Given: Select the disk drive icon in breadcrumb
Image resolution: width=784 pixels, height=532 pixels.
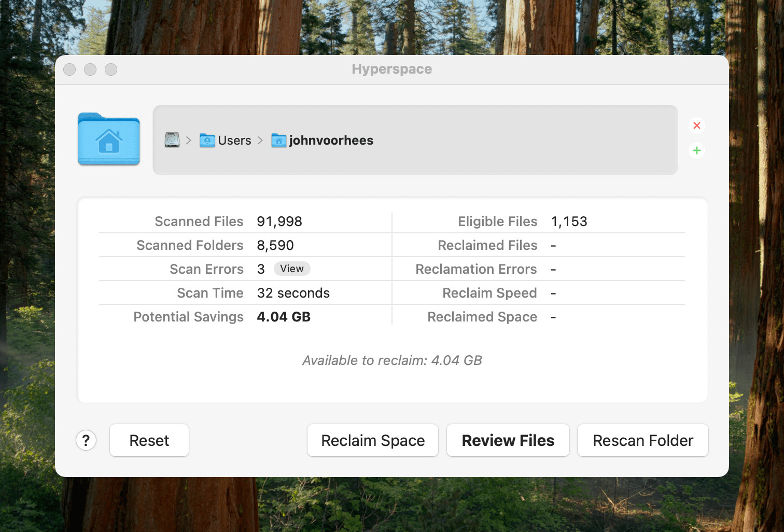Looking at the screenshot, I should tap(171, 140).
